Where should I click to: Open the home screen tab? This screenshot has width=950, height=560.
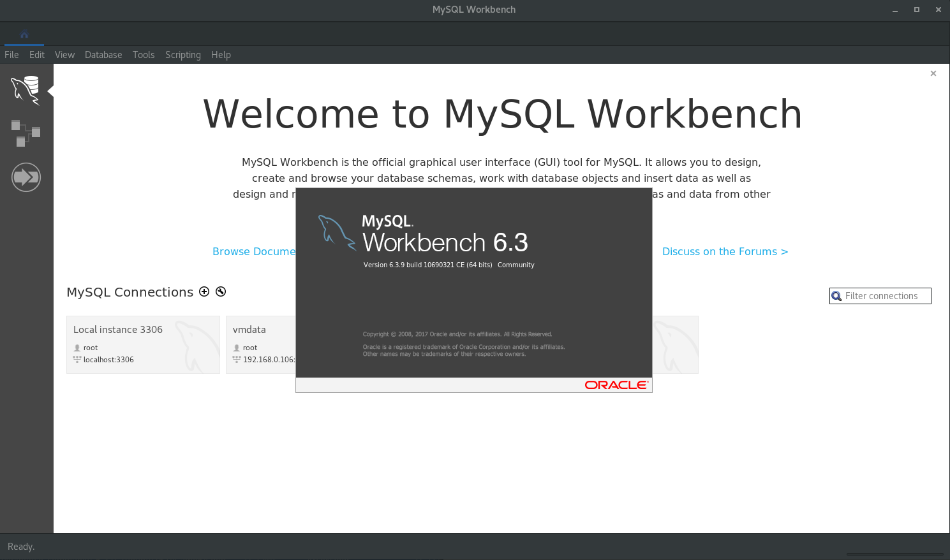pyautogui.click(x=24, y=35)
